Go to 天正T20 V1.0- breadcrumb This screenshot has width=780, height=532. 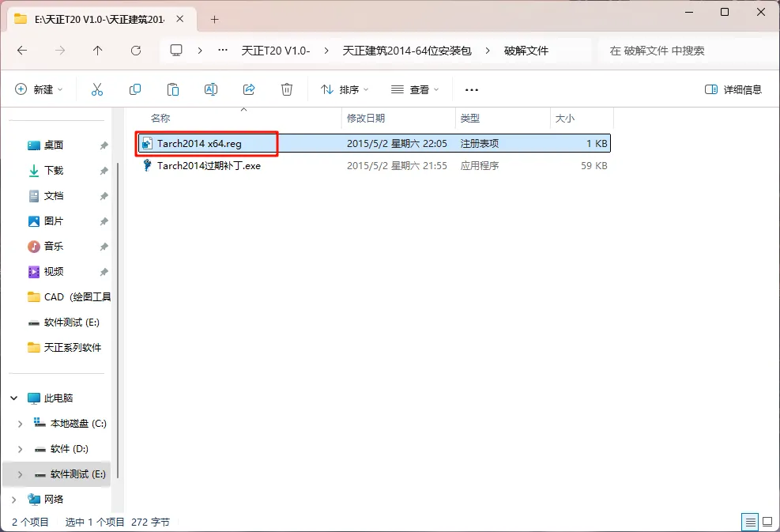(x=276, y=51)
